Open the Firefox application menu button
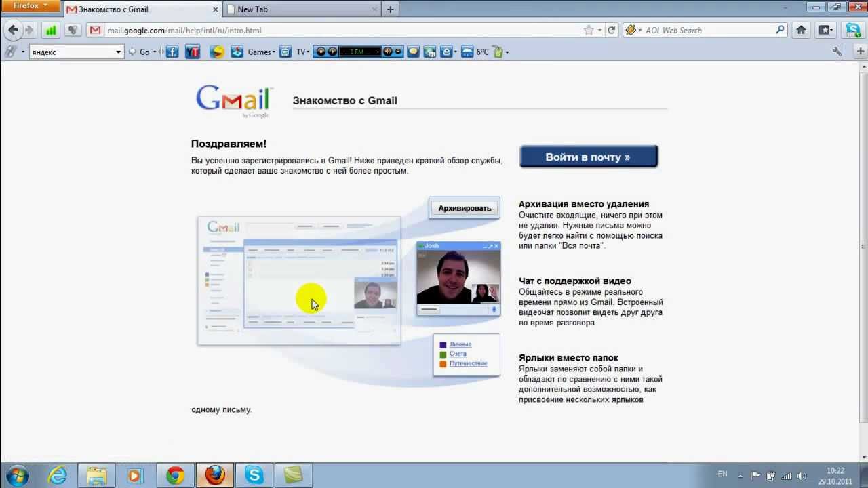Viewport: 868px width, 488px height. point(30,6)
